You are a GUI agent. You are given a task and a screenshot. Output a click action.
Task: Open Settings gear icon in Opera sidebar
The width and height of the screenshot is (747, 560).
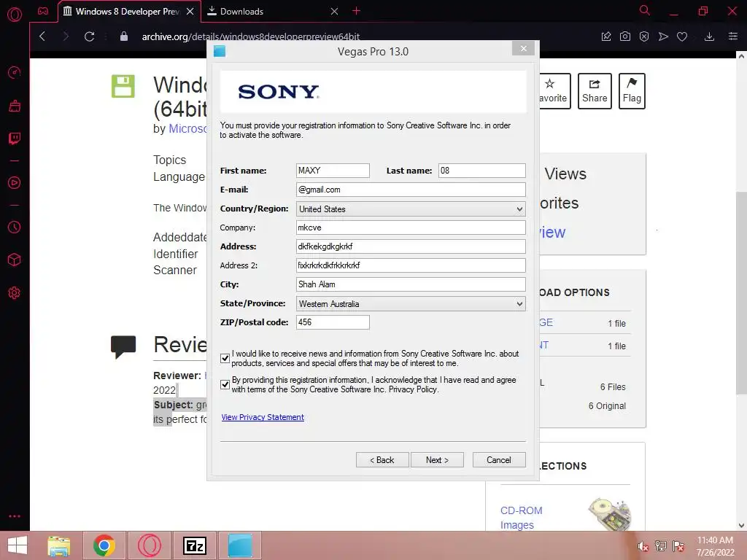(15, 293)
